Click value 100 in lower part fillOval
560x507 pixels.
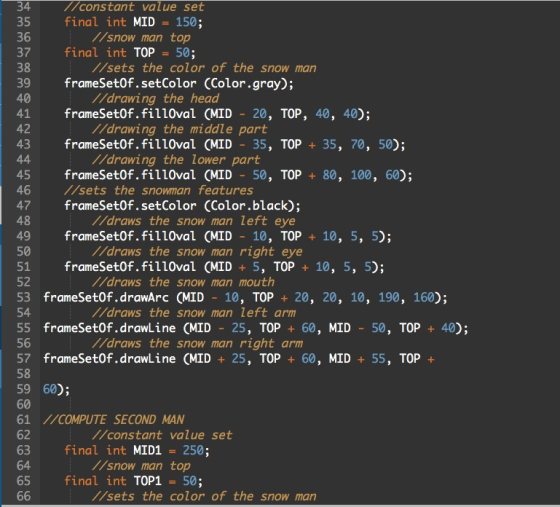pos(361,175)
